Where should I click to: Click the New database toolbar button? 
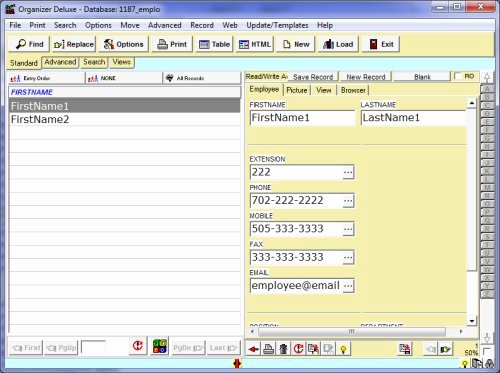pyautogui.click(x=296, y=44)
